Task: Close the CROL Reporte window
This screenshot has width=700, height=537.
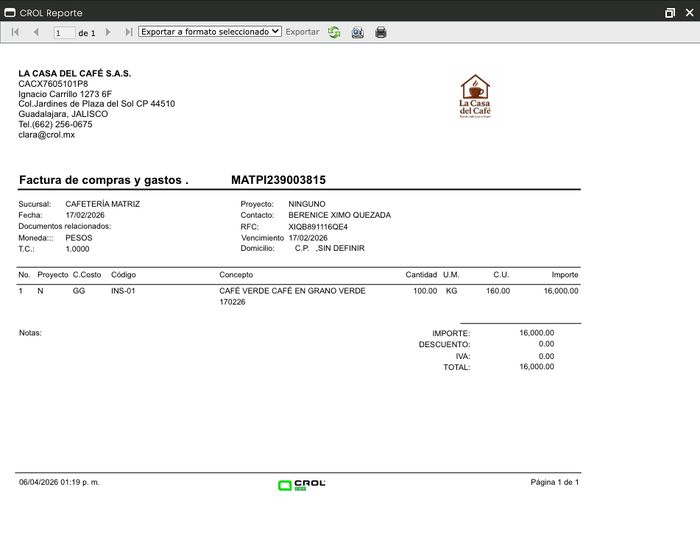Action: coord(687,12)
